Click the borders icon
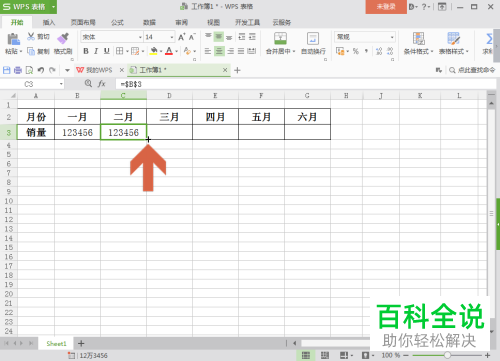 coord(119,51)
